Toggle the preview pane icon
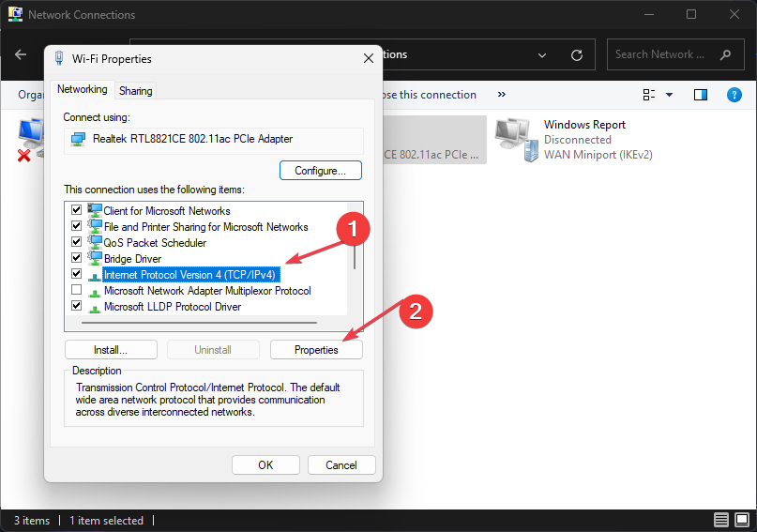 pyautogui.click(x=701, y=95)
